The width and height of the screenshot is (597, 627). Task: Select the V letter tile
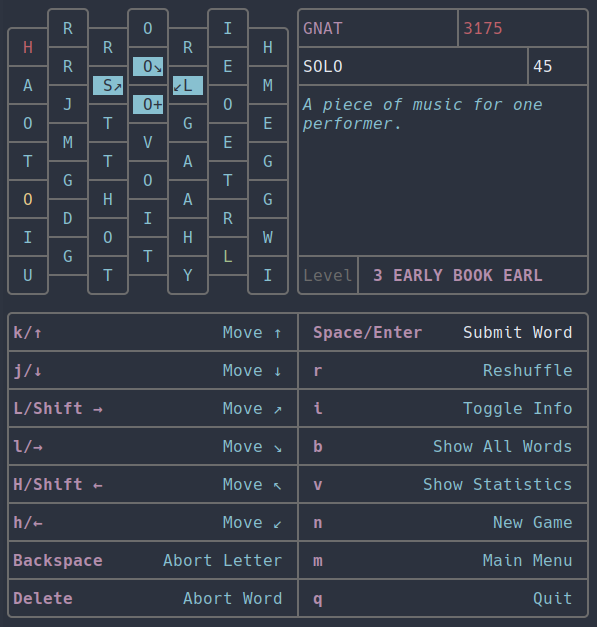[x=148, y=142]
